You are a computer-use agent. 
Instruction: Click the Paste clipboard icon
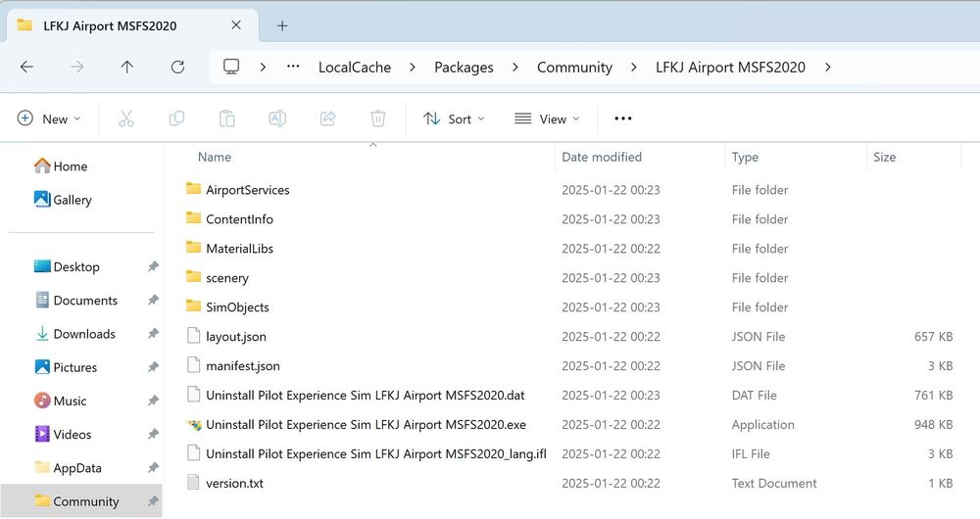227,118
